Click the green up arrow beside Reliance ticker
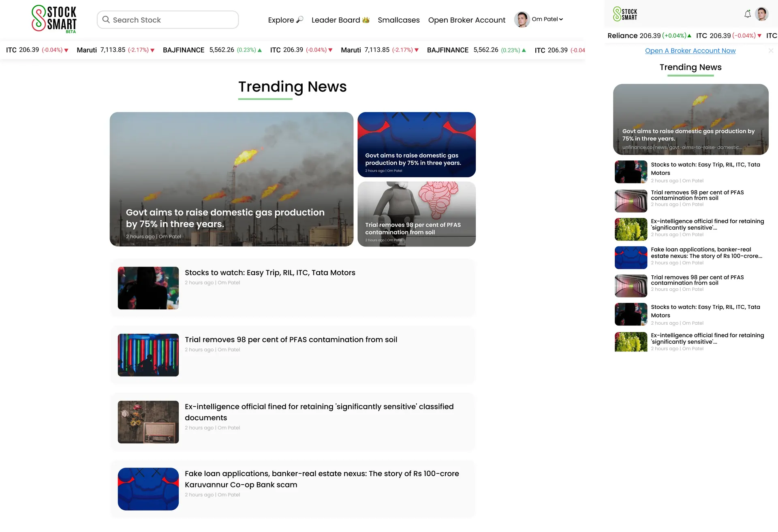The image size is (778, 532). [x=689, y=36]
